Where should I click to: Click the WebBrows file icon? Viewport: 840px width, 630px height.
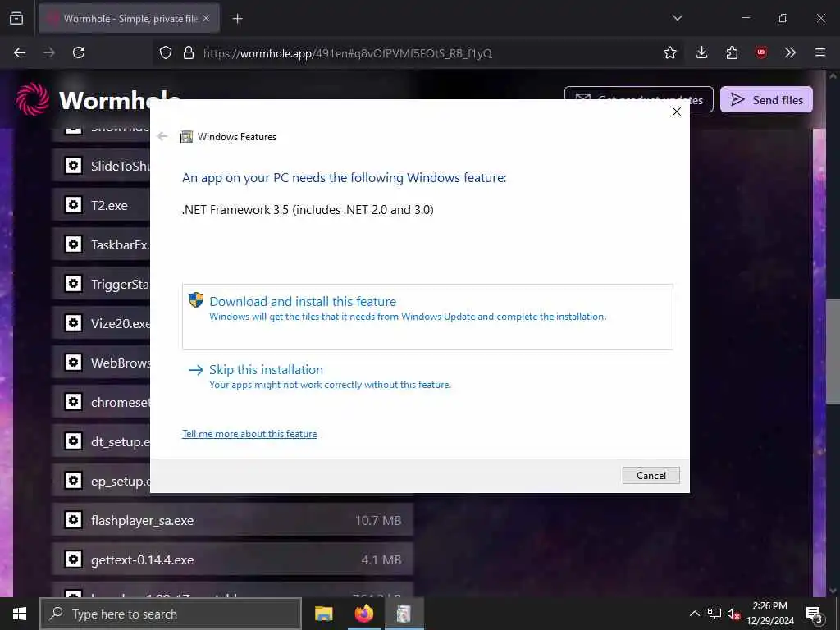[x=73, y=362]
